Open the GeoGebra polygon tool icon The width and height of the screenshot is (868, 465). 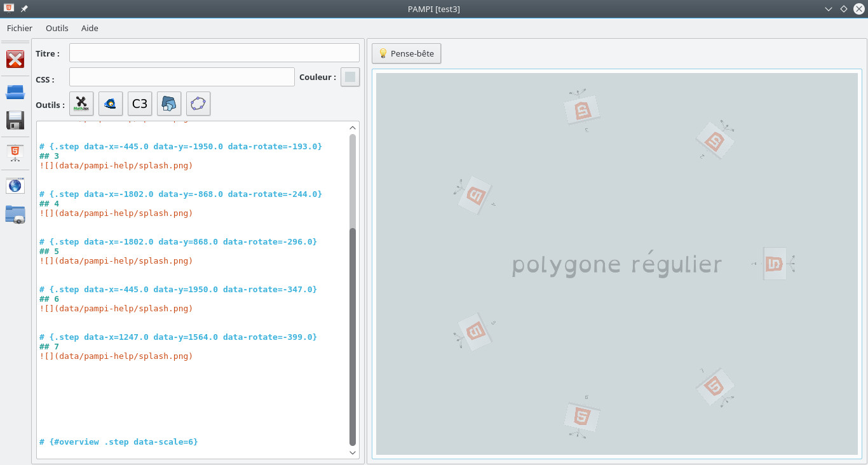pyautogui.click(x=198, y=104)
